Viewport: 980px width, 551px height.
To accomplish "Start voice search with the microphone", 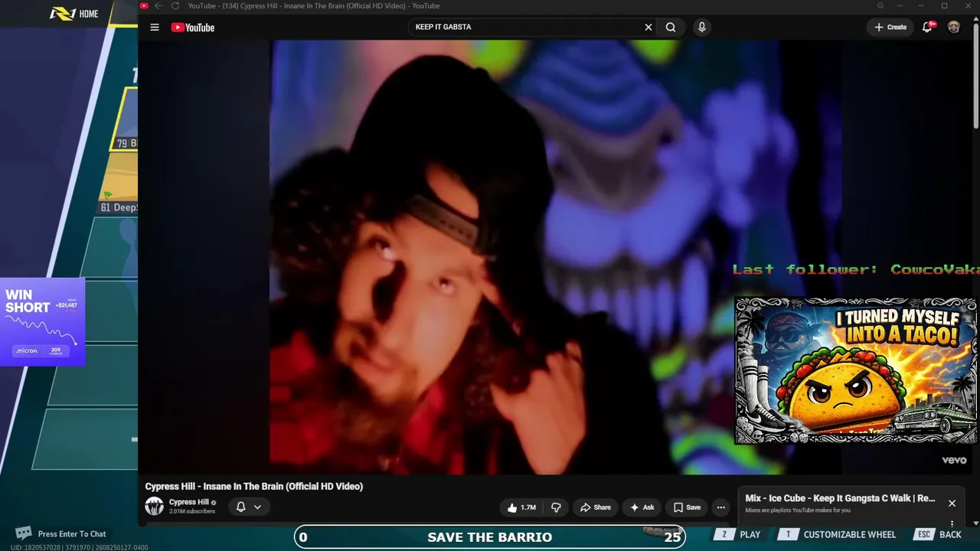I will tap(701, 28).
